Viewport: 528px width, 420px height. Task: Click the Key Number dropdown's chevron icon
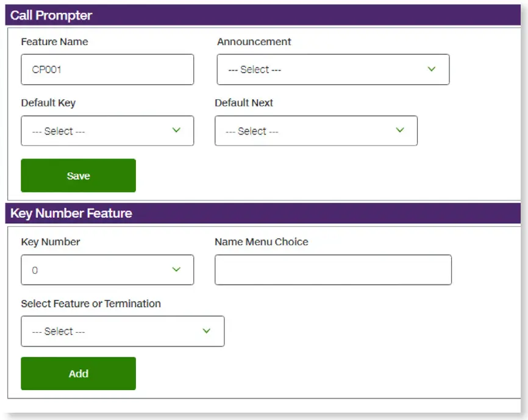tap(176, 269)
